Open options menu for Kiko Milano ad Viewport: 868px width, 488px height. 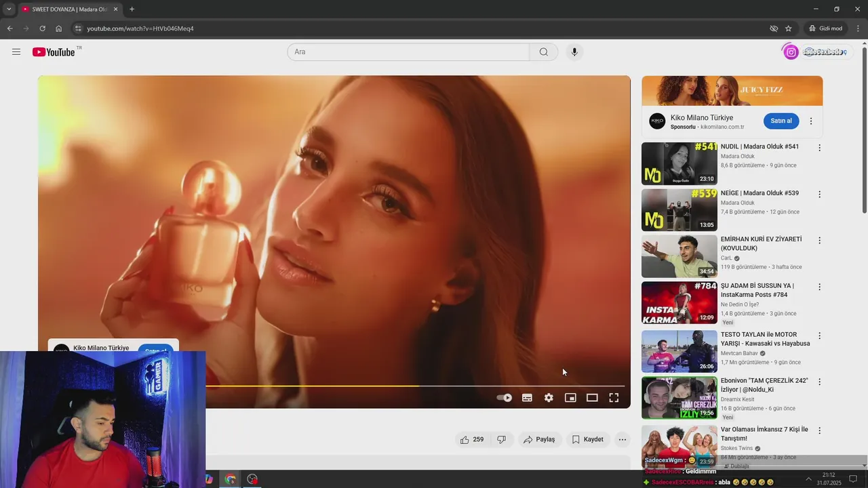(811, 121)
